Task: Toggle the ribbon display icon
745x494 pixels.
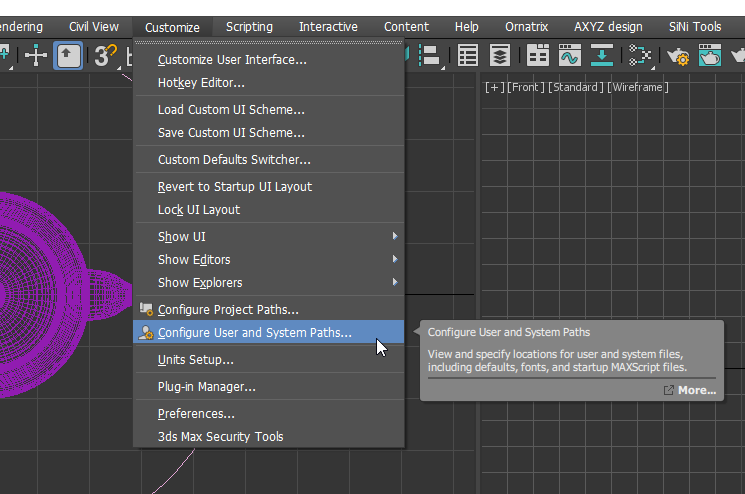Action: click(538, 56)
